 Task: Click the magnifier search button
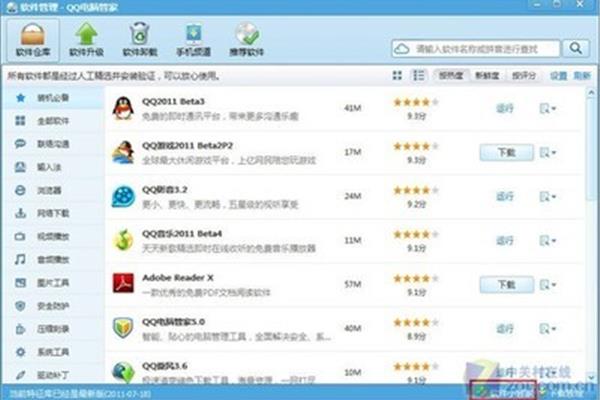[x=576, y=49]
